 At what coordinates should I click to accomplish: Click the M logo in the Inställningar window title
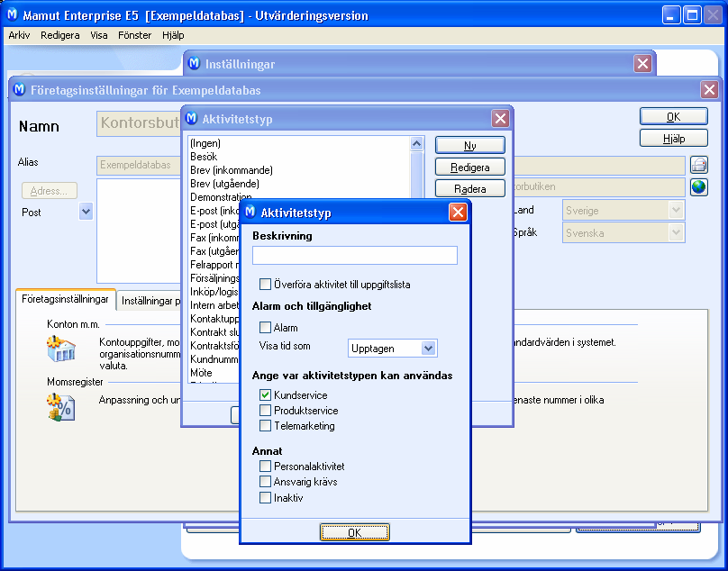[194, 63]
